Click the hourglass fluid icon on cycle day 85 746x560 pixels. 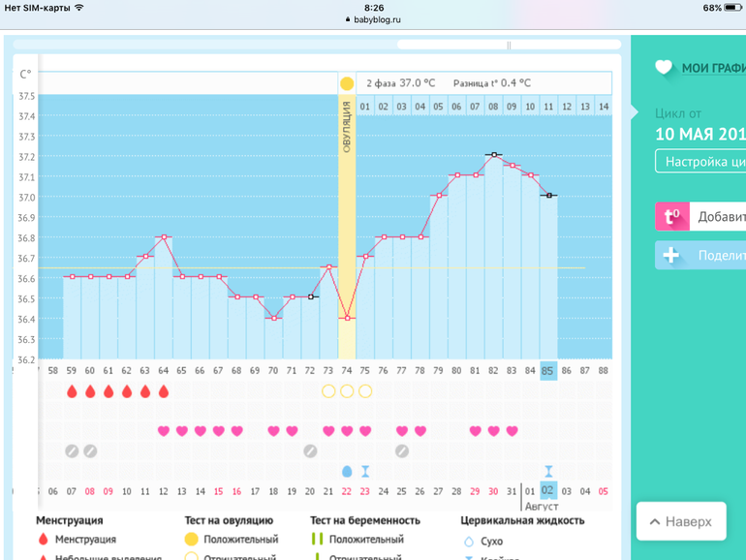click(548, 471)
